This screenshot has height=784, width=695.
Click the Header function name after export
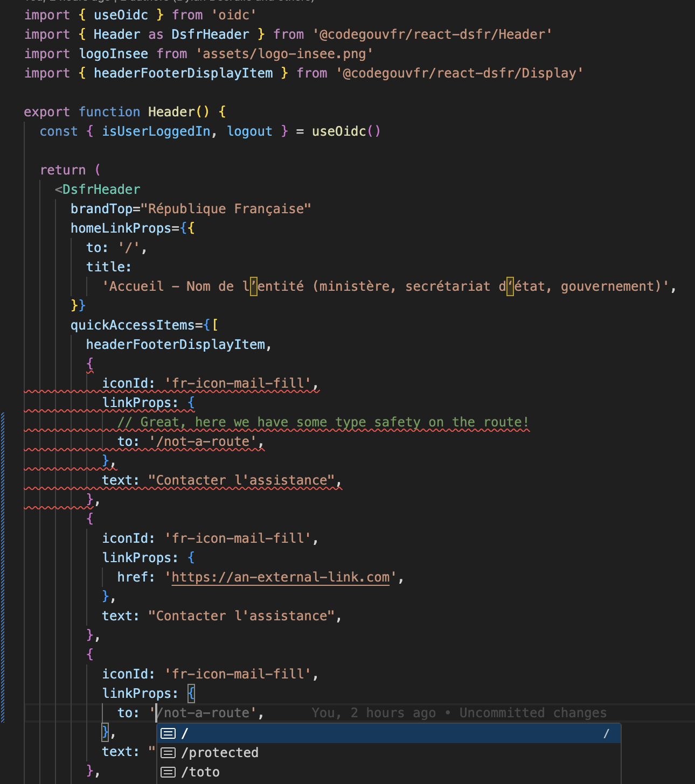click(x=171, y=112)
